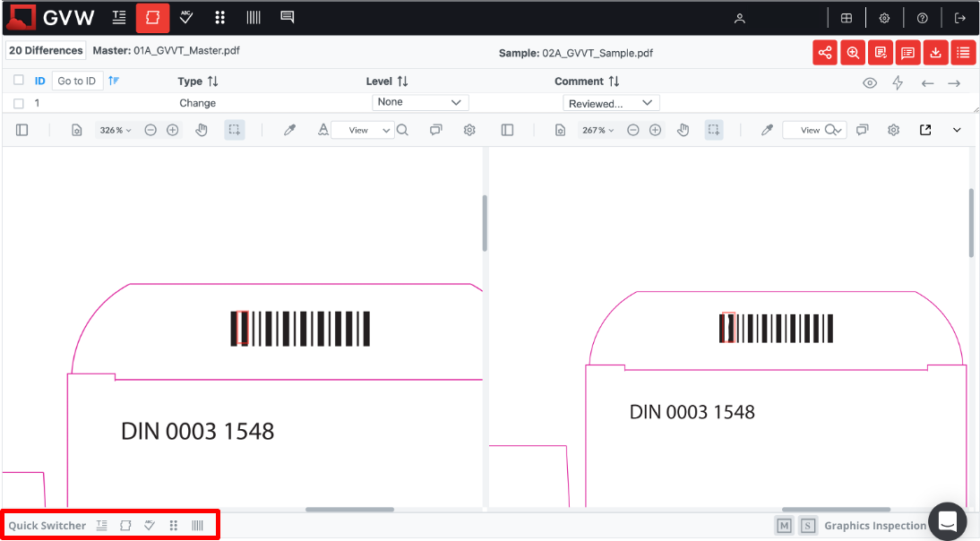Screen dimensions: 980x541
Task: Click the red share button
Action: pyautogui.click(x=825, y=53)
